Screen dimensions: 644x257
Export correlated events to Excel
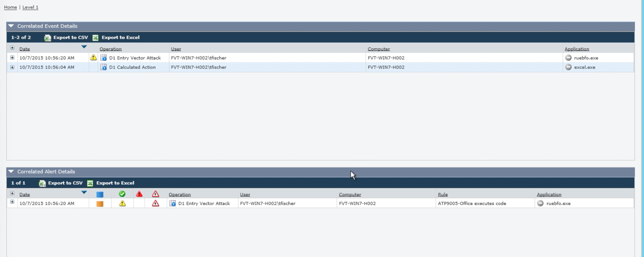120,37
